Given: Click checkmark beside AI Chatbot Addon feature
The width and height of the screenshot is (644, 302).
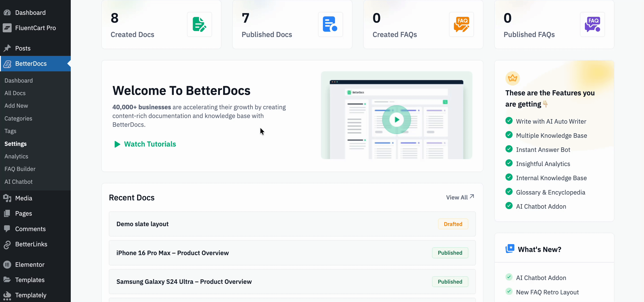Looking at the screenshot, I should [509, 206].
